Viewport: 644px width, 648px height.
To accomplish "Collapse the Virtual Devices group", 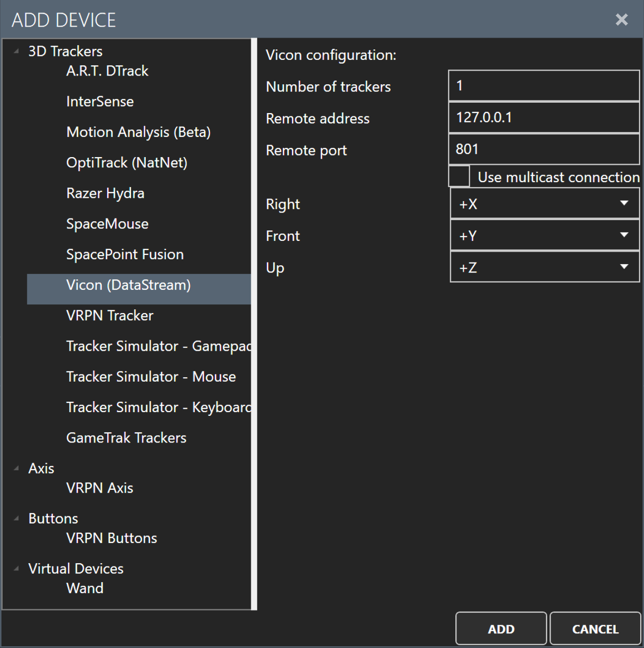I will (x=16, y=569).
